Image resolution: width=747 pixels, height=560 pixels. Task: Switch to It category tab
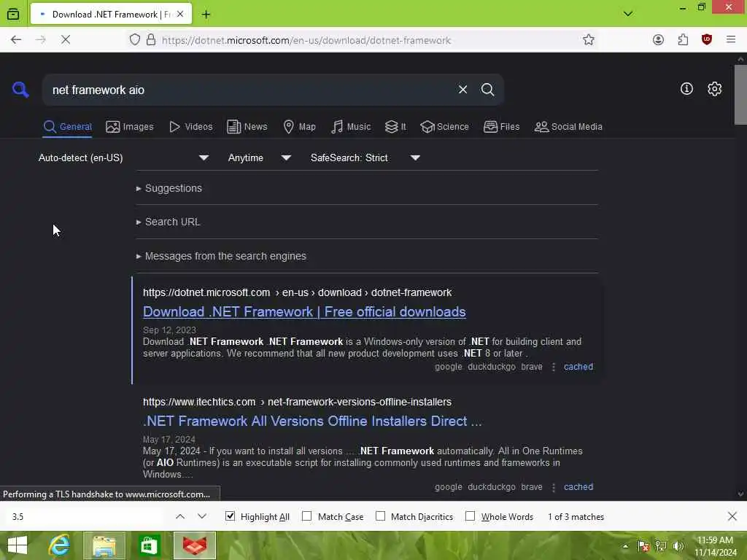[396, 127]
